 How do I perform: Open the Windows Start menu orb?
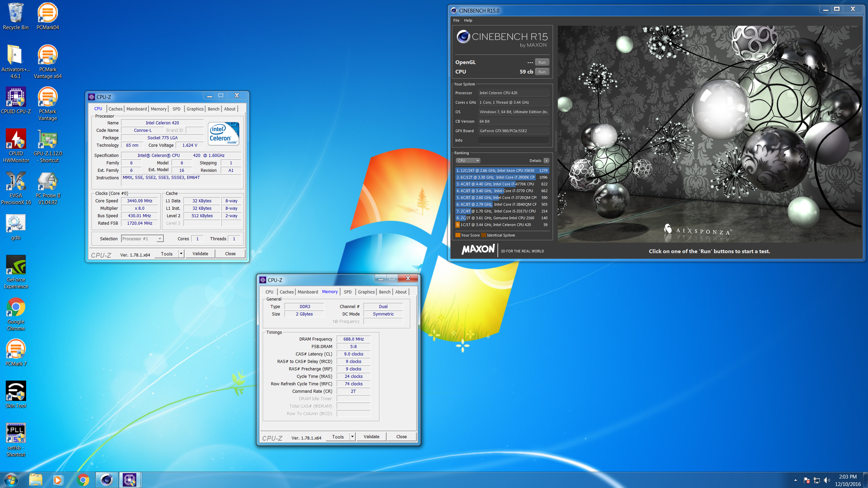point(11,480)
